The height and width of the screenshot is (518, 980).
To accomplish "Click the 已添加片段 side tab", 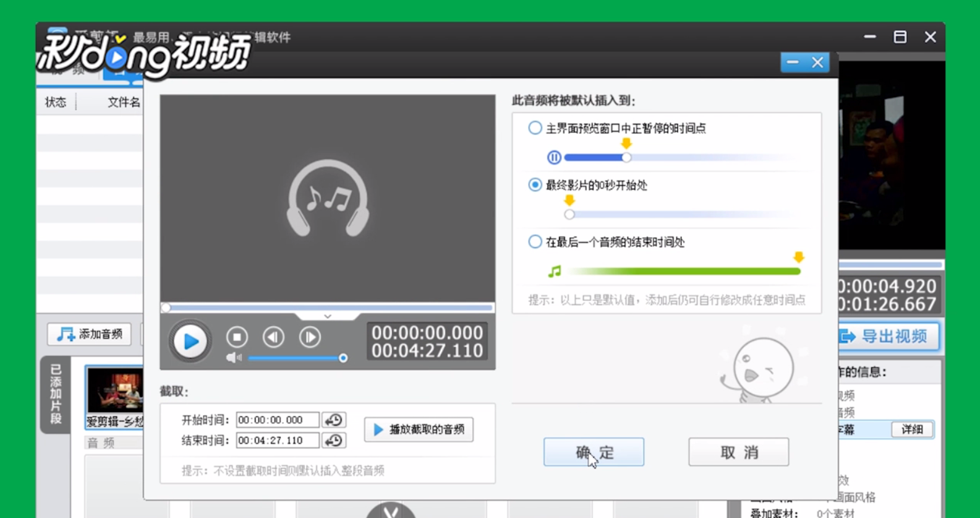I will pos(56,394).
